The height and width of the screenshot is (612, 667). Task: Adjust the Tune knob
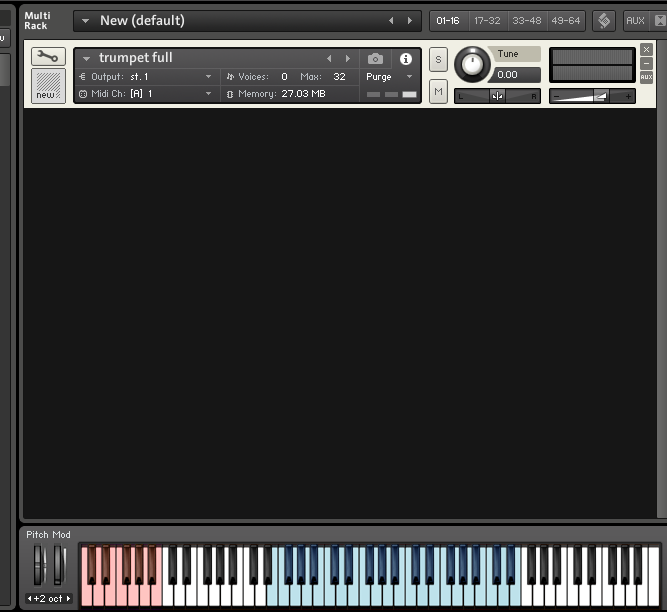coord(472,65)
